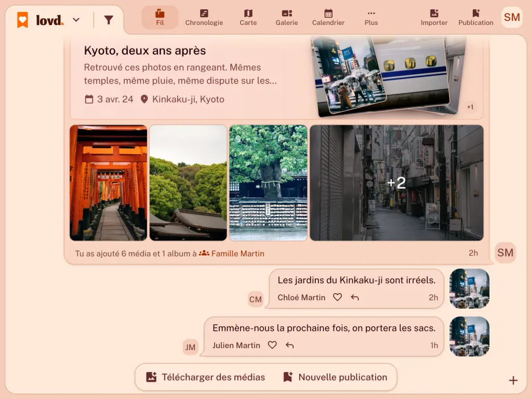Open the orange torii gates photo
The height and width of the screenshot is (399, 532).
(x=109, y=183)
